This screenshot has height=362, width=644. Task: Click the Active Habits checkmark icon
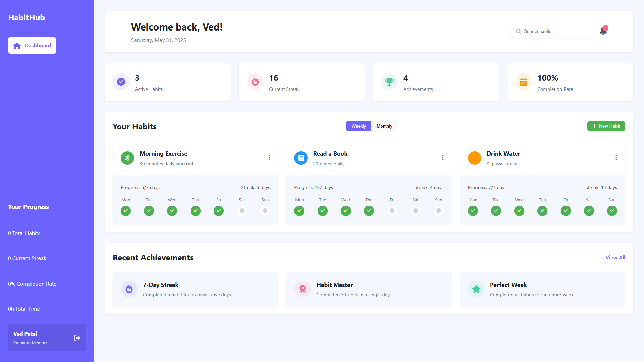coord(121,82)
